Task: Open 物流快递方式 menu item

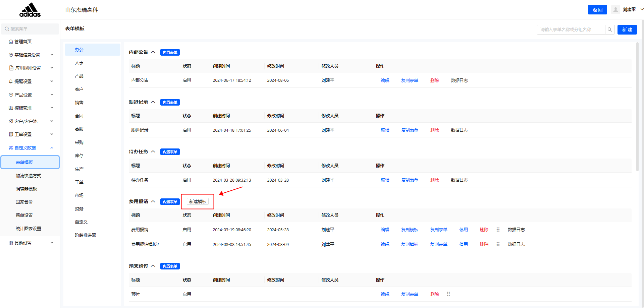Action: (29, 176)
